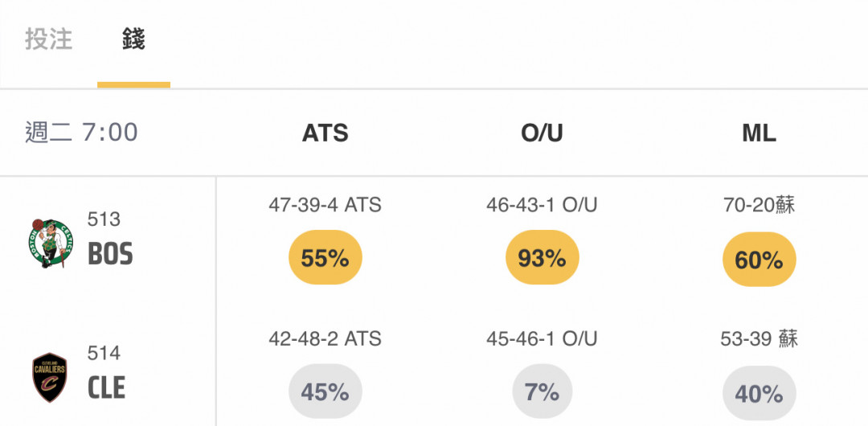The height and width of the screenshot is (426, 868).
Task: Click the 47-39-4 ATS record text
Action: [325, 205]
